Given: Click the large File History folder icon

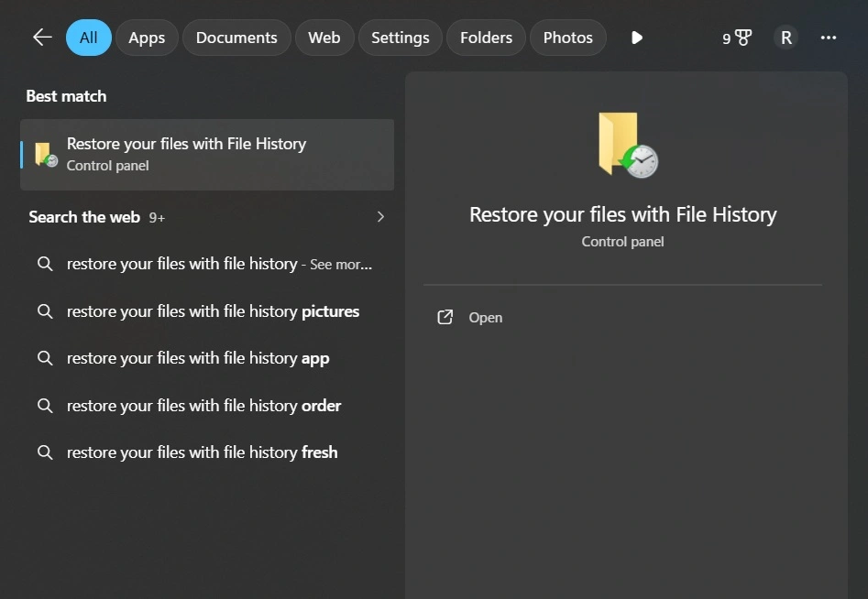Looking at the screenshot, I should click(x=628, y=145).
